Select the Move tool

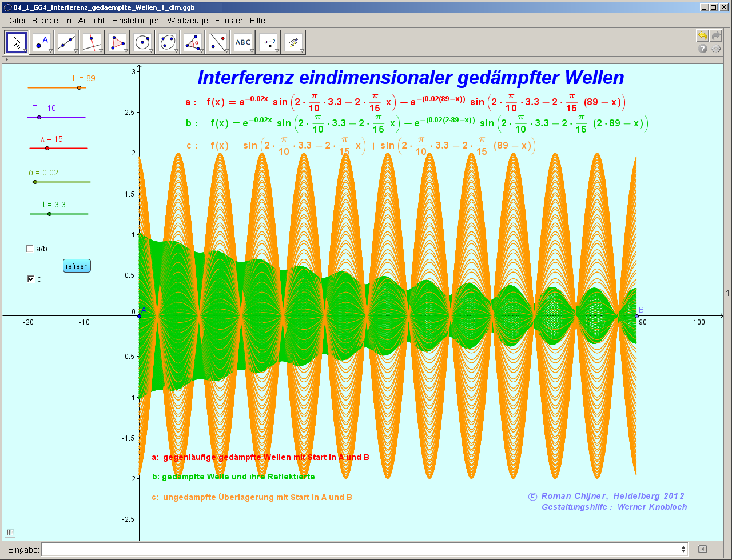coord(16,41)
